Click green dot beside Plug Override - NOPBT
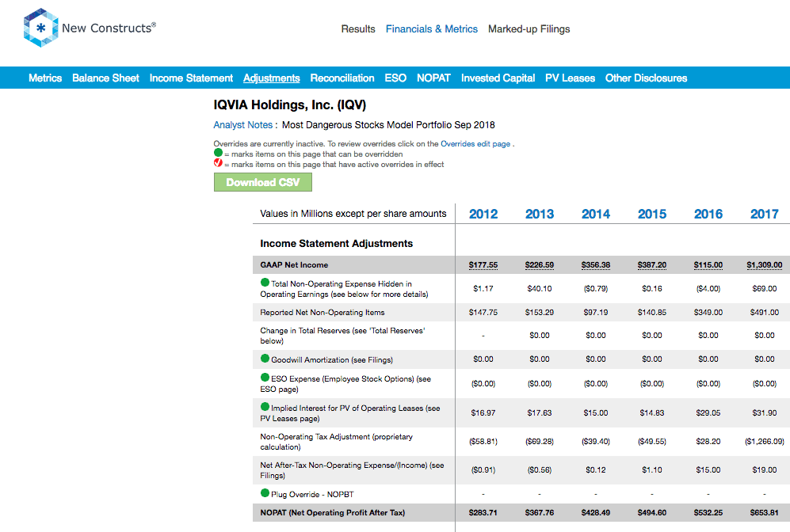The width and height of the screenshot is (790, 532). click(x=265, y=492)
